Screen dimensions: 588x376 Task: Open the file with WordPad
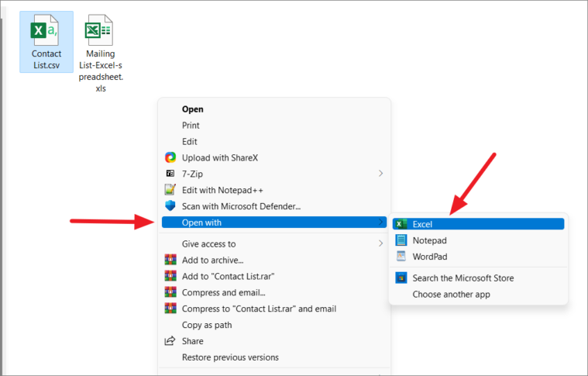tap(478, 257)
